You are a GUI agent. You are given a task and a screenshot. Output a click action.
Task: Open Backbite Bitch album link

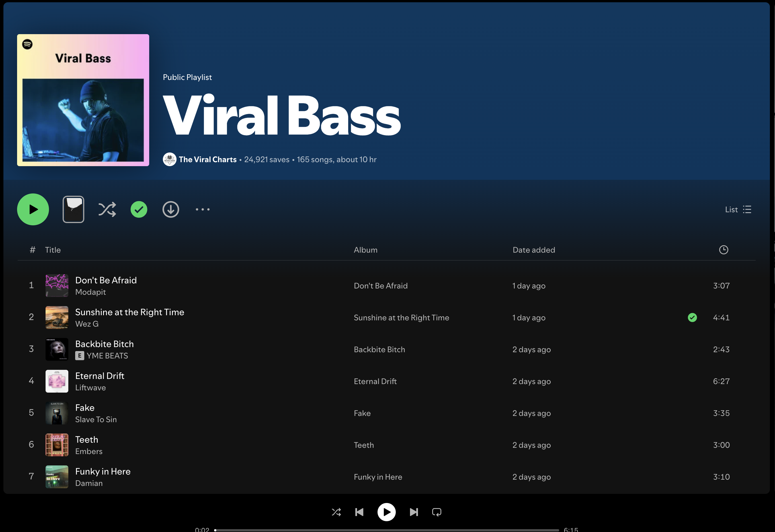pos(379,349)
